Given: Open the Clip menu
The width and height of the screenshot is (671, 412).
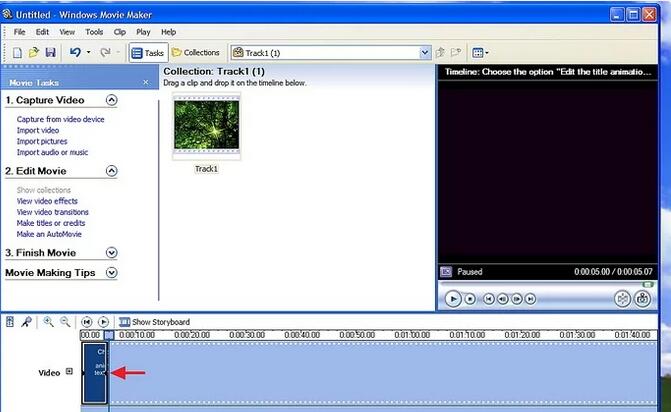Looking at the screenshot, I should [119, 32].
